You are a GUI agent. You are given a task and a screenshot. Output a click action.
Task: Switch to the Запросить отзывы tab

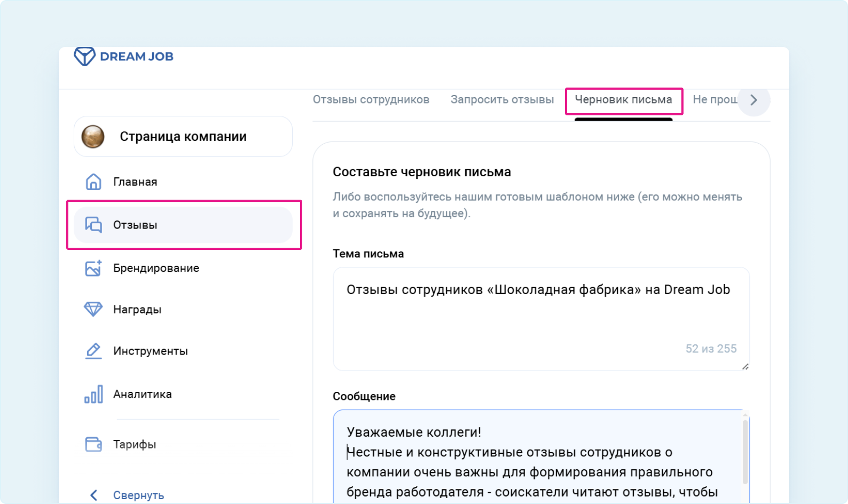[502, 100]
